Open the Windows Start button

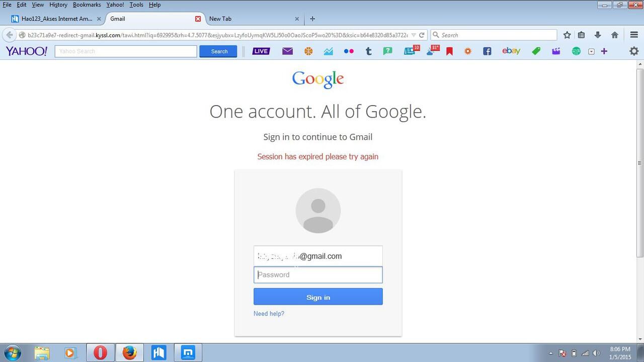point(12,352)
